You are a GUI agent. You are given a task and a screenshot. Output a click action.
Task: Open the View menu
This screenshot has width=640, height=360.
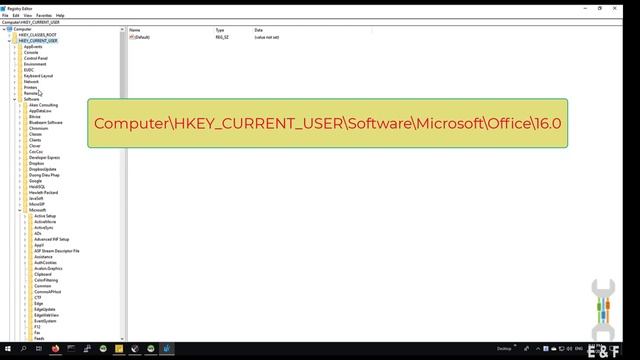click(27, 16)
